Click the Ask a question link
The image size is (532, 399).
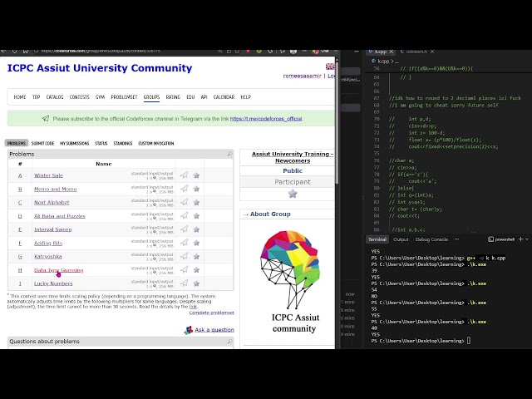(x=214, y=329)
